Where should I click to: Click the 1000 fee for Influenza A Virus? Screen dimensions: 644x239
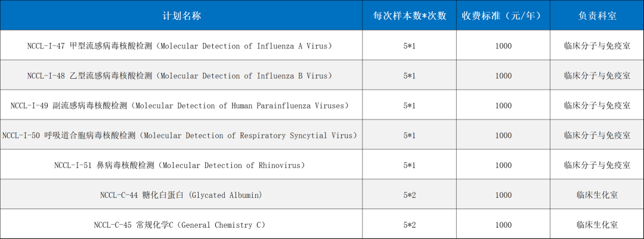pos(503,46)
